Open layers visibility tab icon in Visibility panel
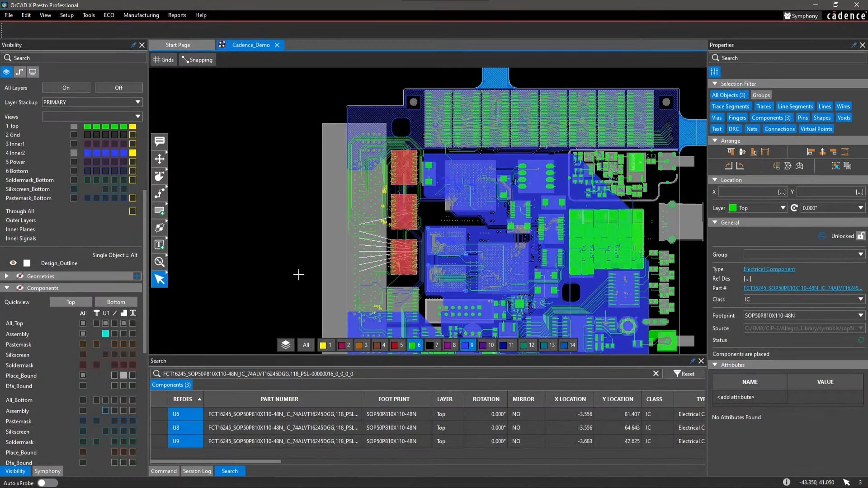 coord(6,72)
